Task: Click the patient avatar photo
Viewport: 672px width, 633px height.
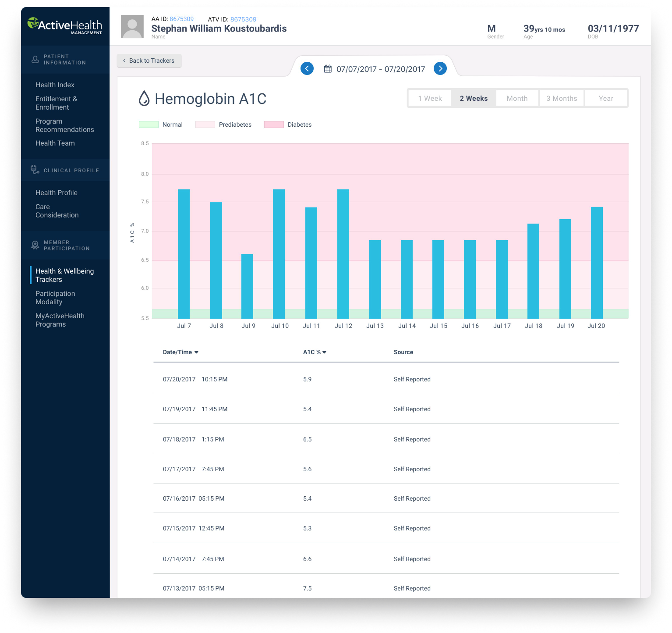Action: coord(132,26)
